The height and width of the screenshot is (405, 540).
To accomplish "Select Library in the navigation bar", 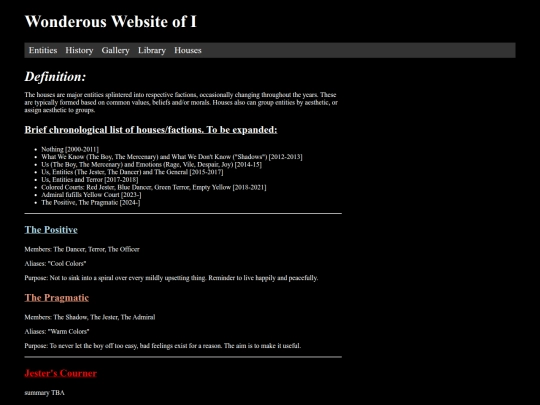I will pyautogui.click(x=152, y=50).
